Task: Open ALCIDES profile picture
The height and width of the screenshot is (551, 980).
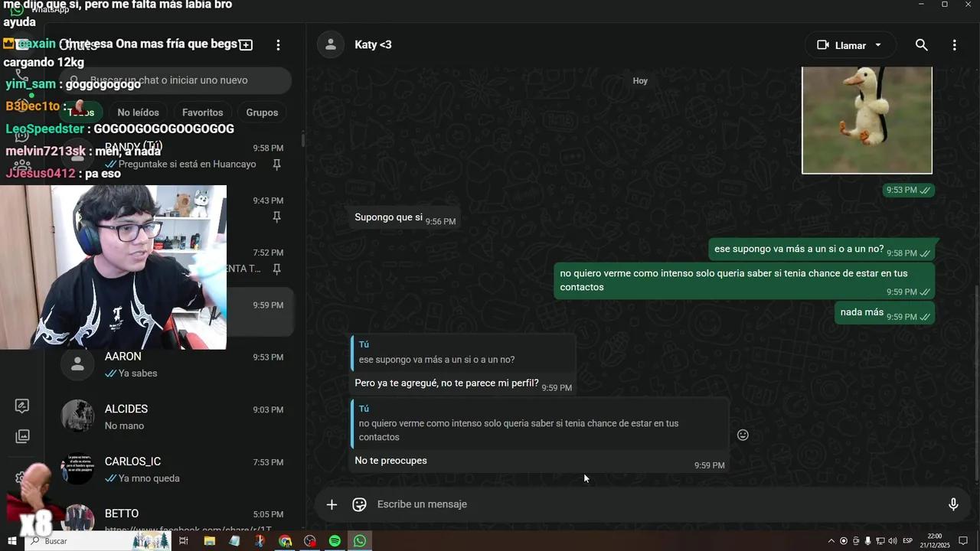Action: click(x=77, y=417)
